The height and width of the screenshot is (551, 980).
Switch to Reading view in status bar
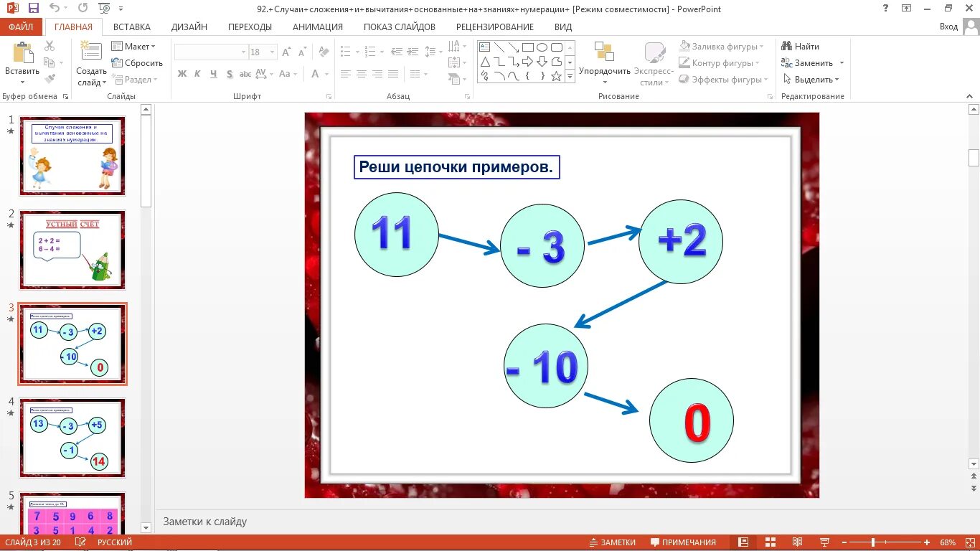point(797,542)
